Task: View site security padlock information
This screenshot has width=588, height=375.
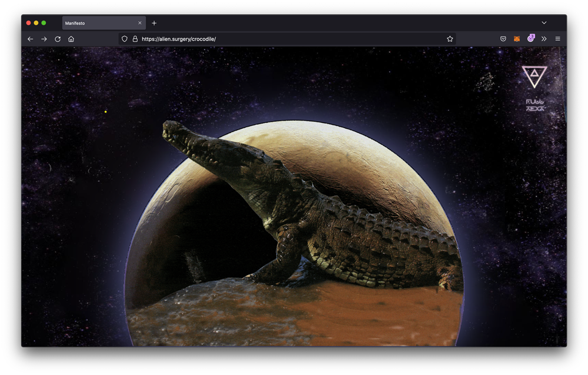Action: point(135,39)
